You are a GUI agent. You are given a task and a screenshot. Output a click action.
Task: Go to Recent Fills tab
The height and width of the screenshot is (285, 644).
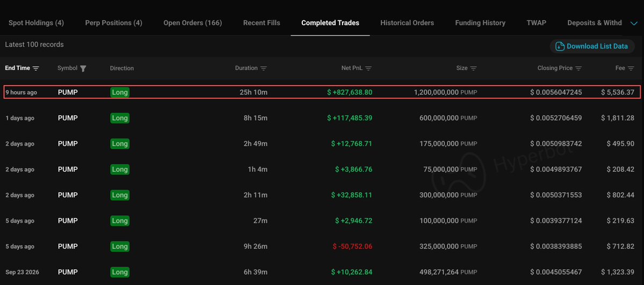tap(262, 23)
